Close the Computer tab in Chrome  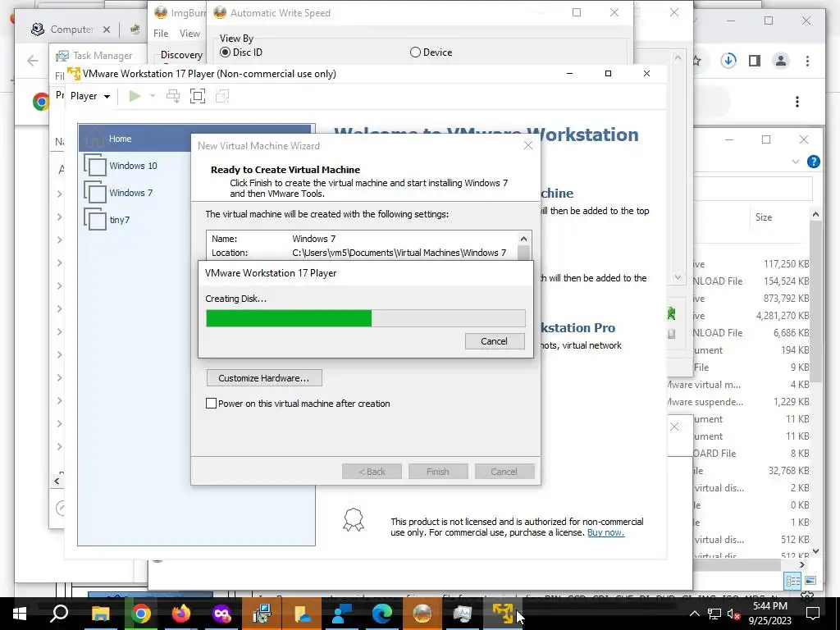[107, 30]
